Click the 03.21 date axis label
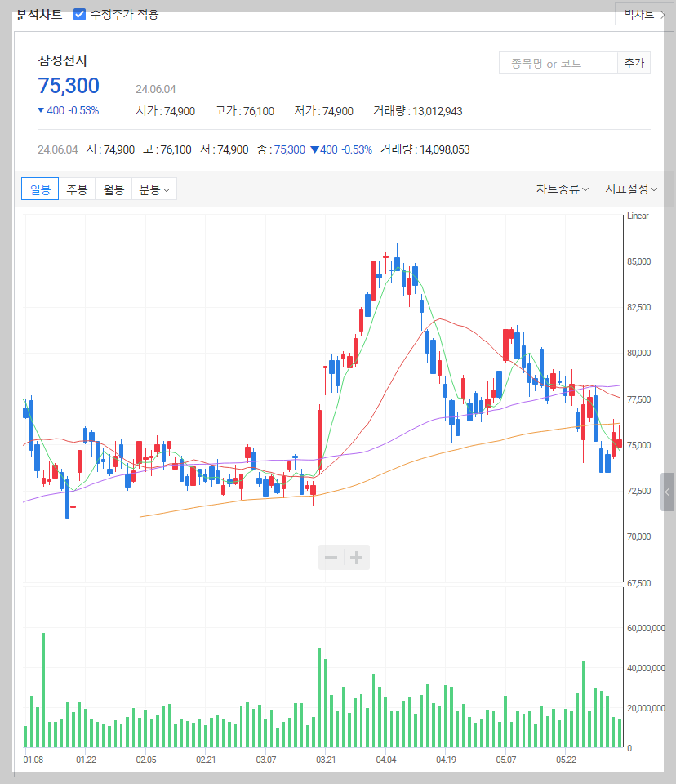The image size is (676, 784). point(326,759)
